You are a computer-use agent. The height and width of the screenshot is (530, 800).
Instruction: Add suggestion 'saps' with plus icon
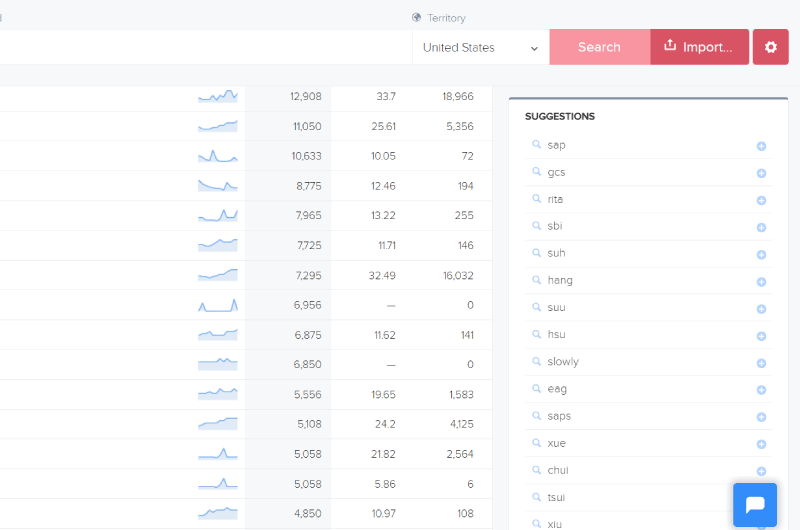point(761,417)
